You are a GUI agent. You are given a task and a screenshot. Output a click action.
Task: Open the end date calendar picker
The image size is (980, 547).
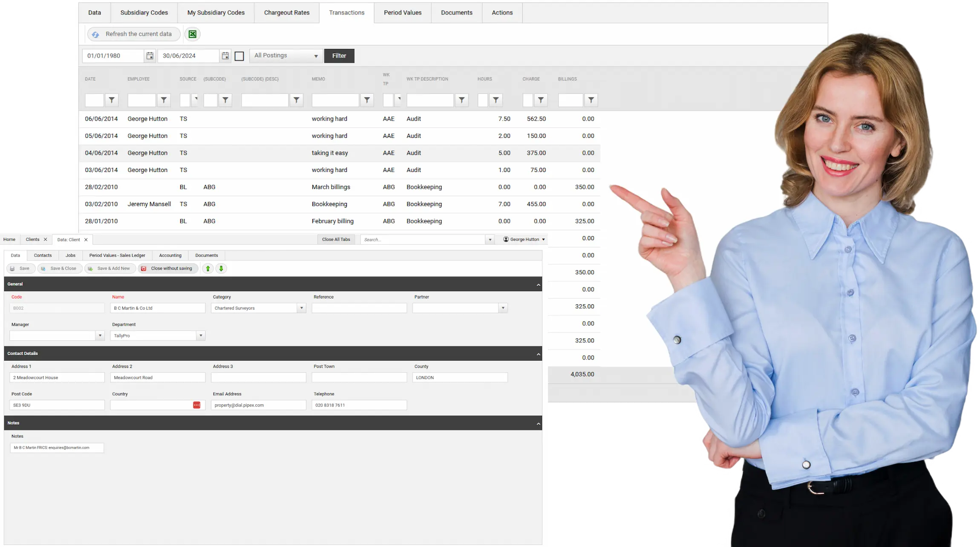(225, 56)
